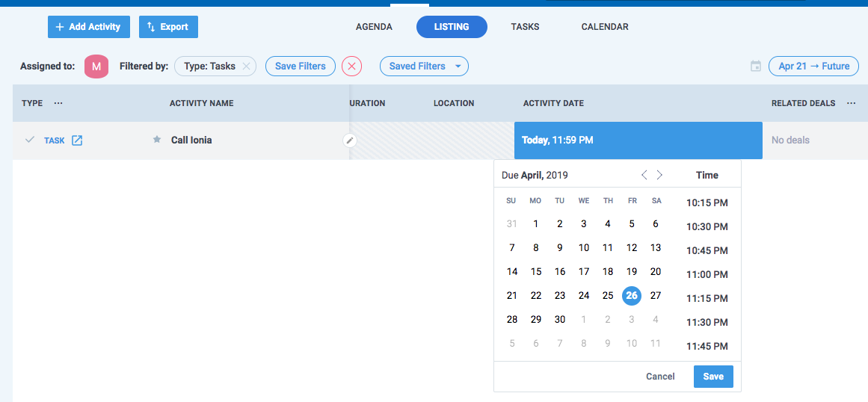Pick April 27 in the calendar
868x402 pixels.
656,296
